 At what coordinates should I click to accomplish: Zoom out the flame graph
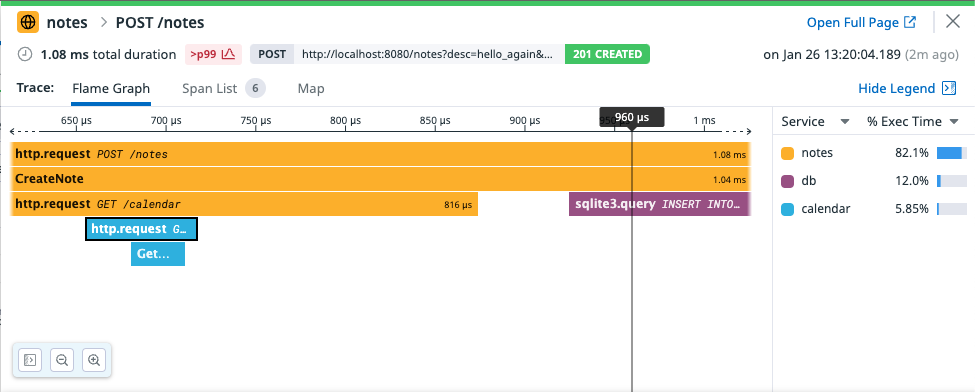(x=62, y=360)
